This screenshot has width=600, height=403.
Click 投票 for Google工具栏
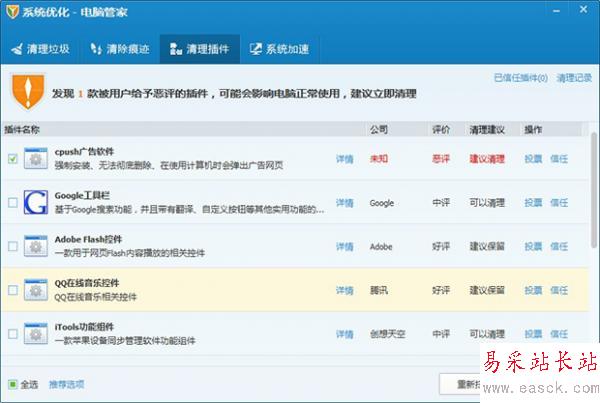coord(533,202)
